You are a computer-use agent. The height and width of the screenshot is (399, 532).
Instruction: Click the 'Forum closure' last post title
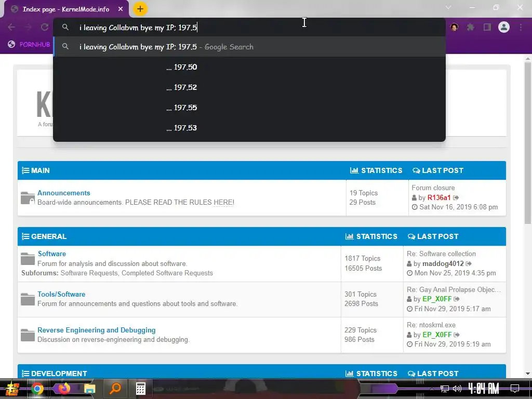(x=433, y=188)
